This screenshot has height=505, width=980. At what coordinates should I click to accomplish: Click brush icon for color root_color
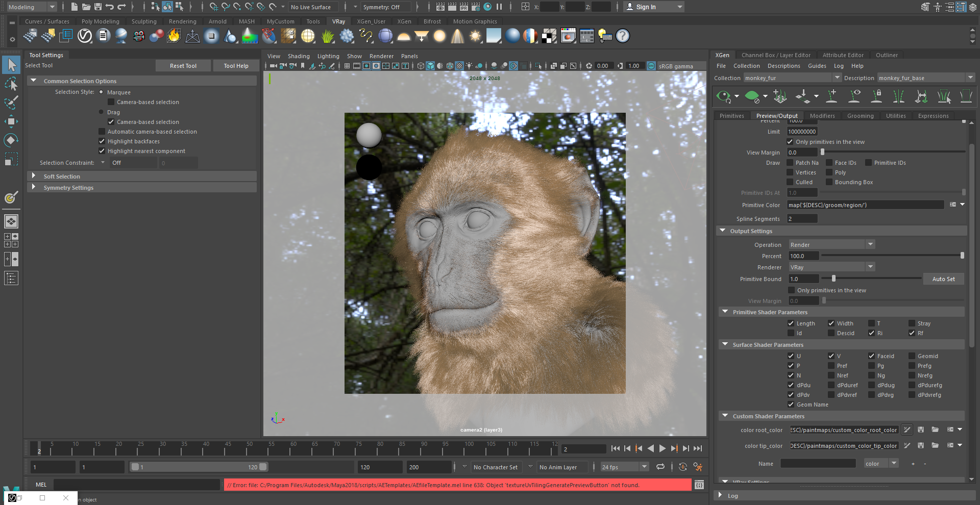[907, 430]
